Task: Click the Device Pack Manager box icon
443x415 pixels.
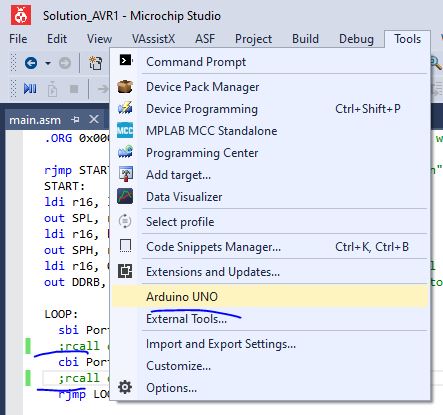Action: coord(125,87)
